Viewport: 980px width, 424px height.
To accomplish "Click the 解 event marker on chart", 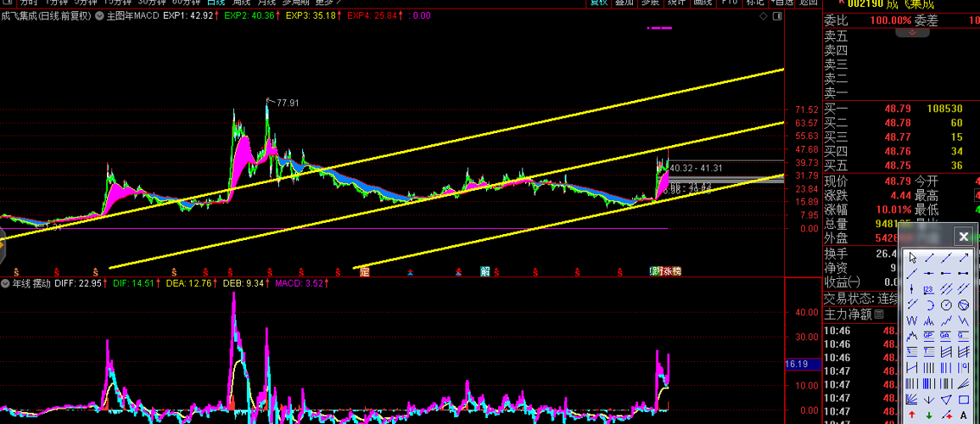I will click(x=485, y=271).
